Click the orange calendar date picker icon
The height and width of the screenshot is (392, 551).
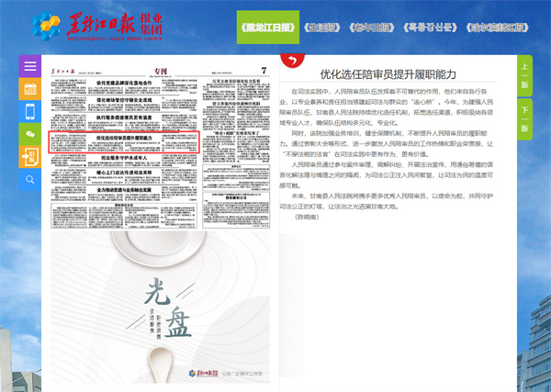[30, 89]
